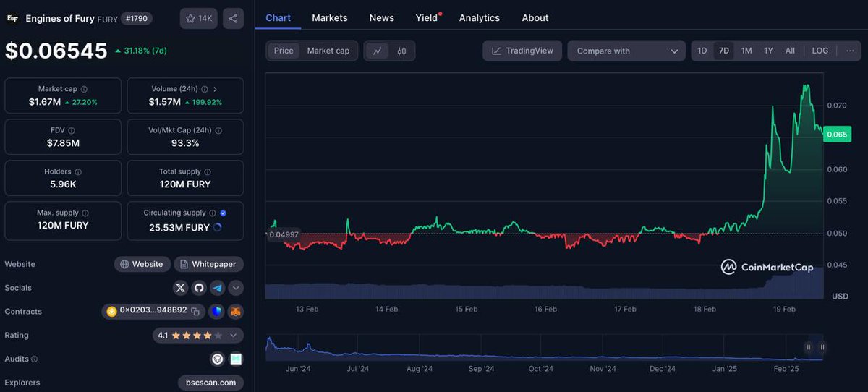Click right handle of range navigator
This screenshot has height=392, width=868.
[x=822, y=347]
